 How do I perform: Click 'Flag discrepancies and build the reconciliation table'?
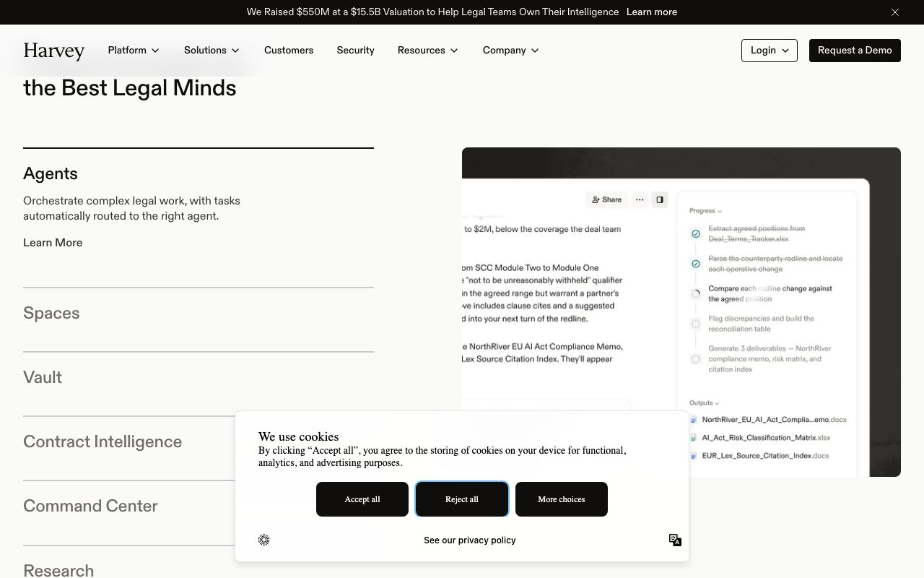click(762, 324)
